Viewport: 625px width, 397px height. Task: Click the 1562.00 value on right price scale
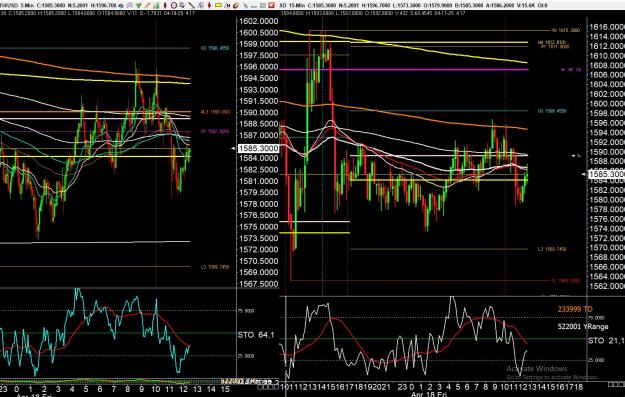coord(607,286)
